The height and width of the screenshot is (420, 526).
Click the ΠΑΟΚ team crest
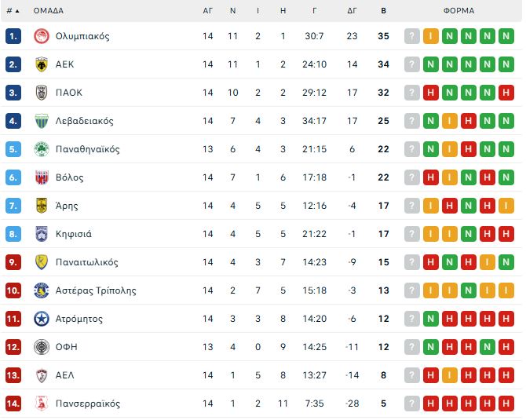click(42, 93)
